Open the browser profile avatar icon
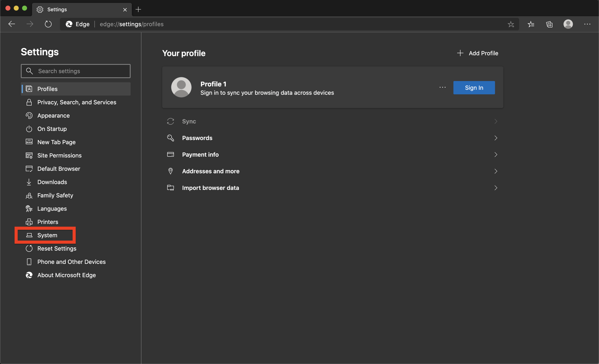The image size is (599, 364). point(568,24)
